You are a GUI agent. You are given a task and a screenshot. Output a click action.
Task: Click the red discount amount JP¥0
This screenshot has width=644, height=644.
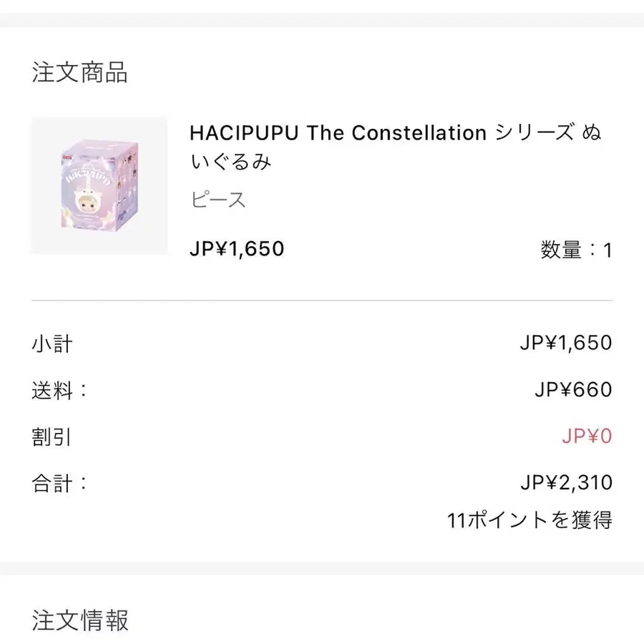click(587, 436)
